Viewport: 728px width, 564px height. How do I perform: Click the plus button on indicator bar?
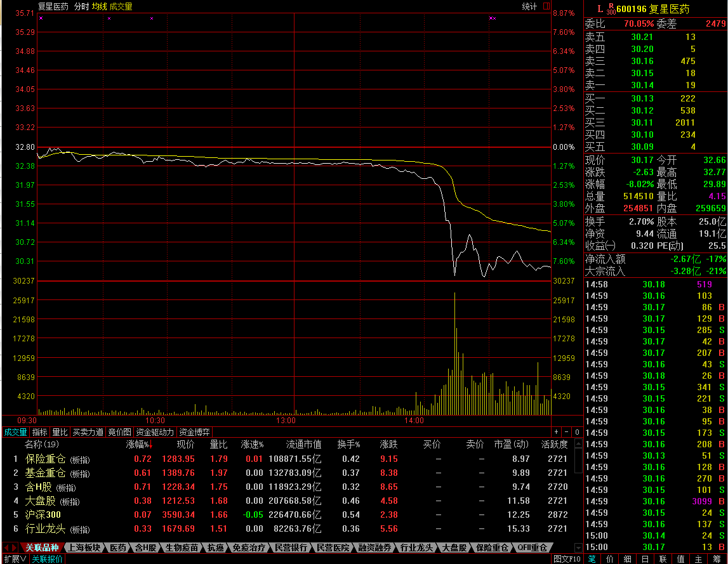click(557, 432)
